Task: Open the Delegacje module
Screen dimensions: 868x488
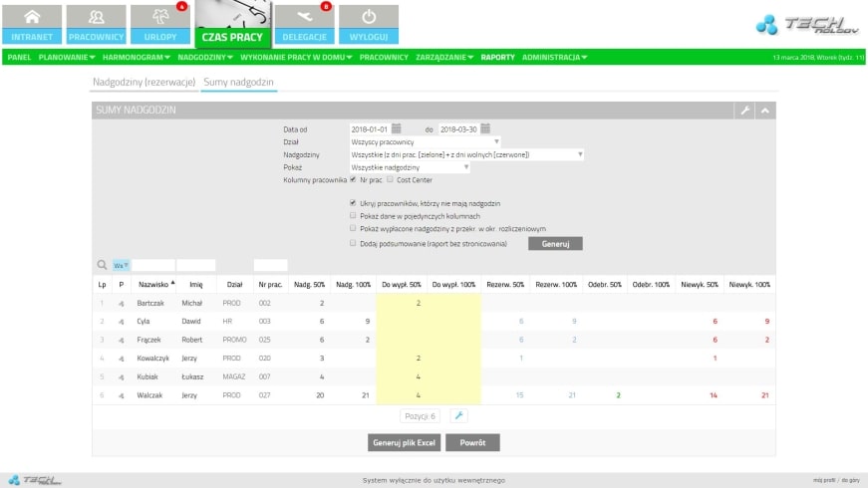Action: click(x=304, y=24)
